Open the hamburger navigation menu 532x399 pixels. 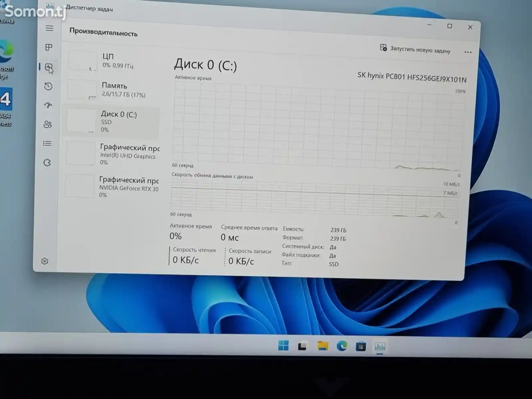(x=49, y=28)
